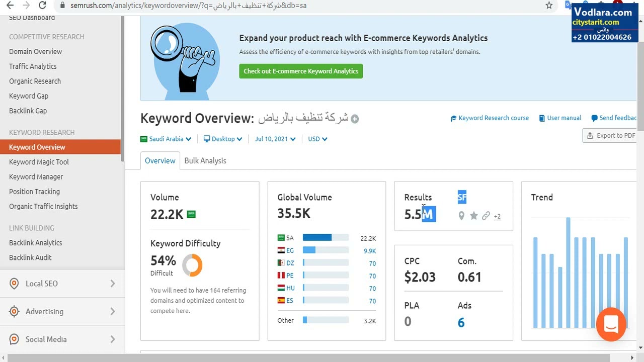Click the browser back arrow
This screenshot has height=362, width=644.
click(10, 6)
